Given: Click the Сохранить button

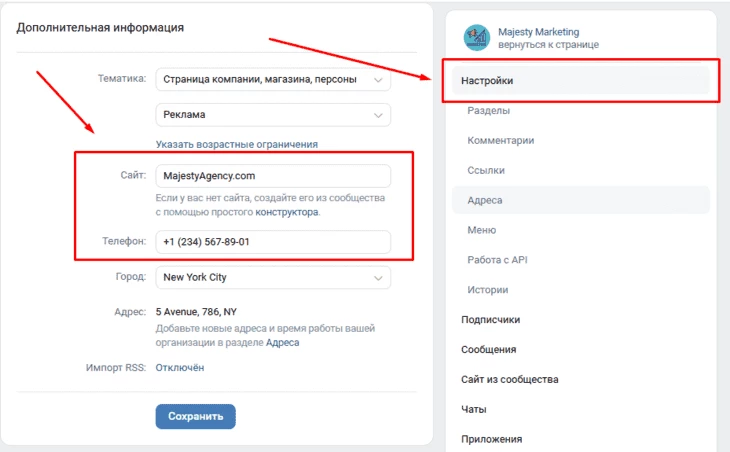Looking at the screenshot, I should 196,416.
